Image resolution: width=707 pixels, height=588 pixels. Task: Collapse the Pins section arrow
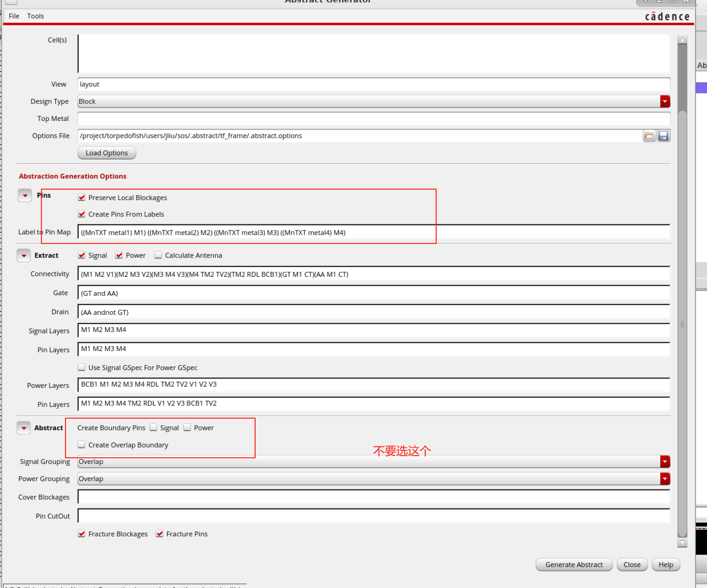(x=25, y=195)
